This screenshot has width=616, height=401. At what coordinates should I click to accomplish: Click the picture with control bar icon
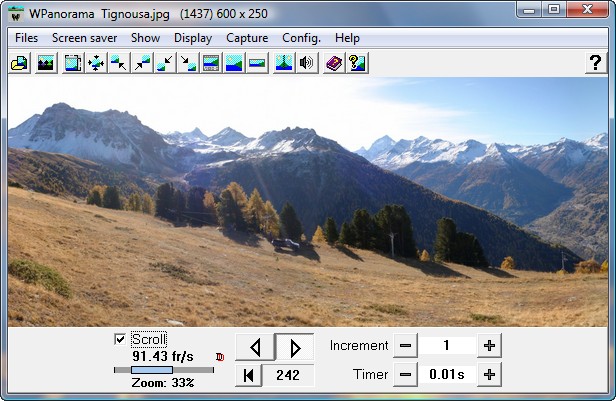(x=211, y=63)
